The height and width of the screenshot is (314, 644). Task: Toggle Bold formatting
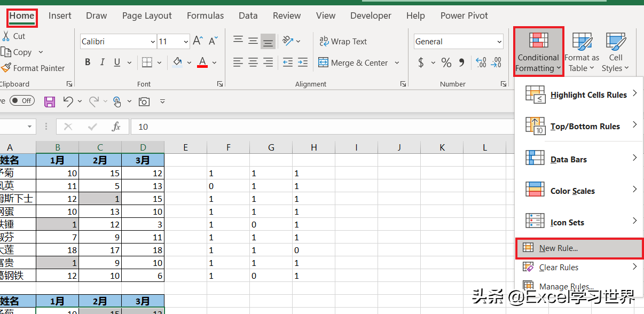[x=88, y=62]
